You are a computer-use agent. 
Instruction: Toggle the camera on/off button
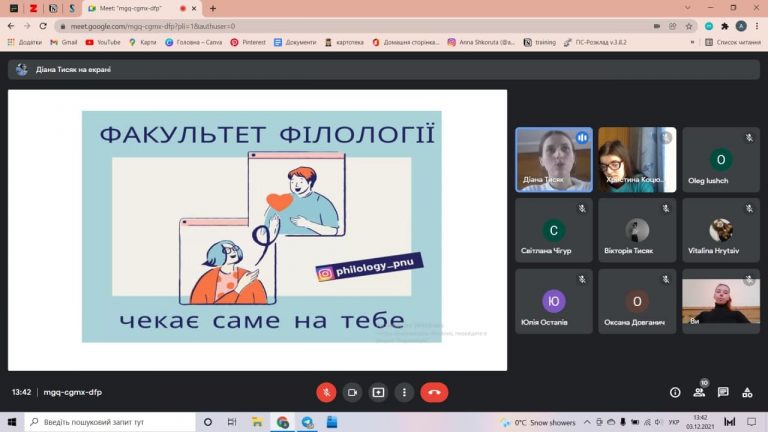[x=352, y=392]
